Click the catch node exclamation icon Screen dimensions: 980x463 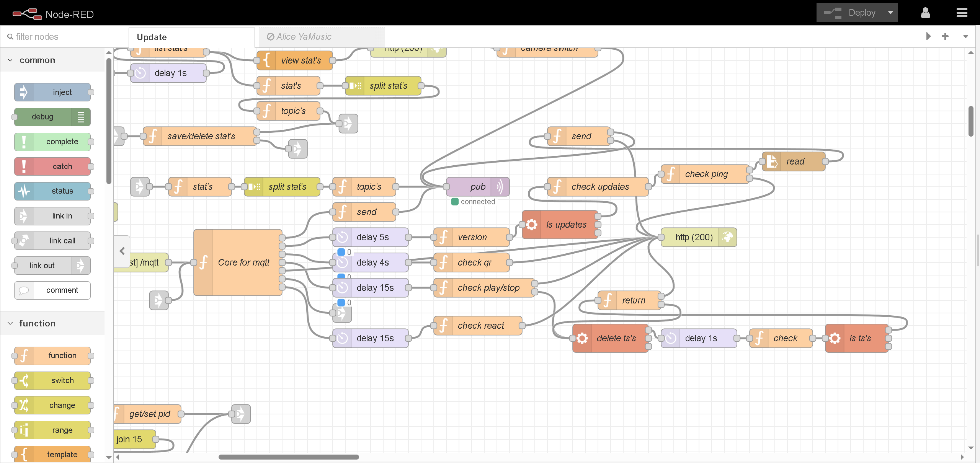[x=24, y=166]
